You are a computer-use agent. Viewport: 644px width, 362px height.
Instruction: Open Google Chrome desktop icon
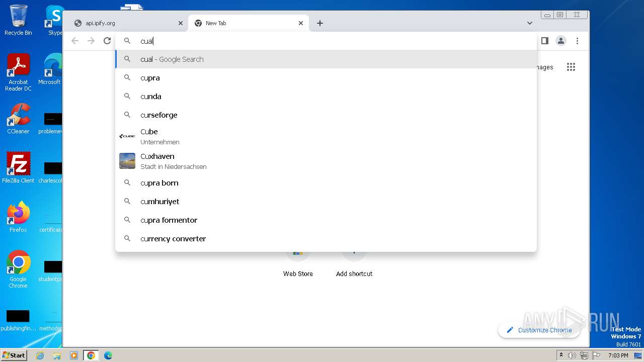18,269
